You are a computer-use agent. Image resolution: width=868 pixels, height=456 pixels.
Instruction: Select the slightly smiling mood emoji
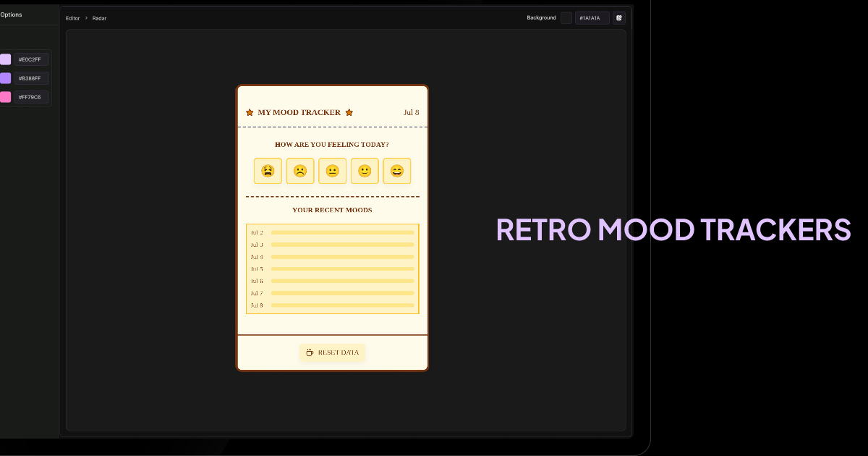pyautogui.click(x=365, y=171)
